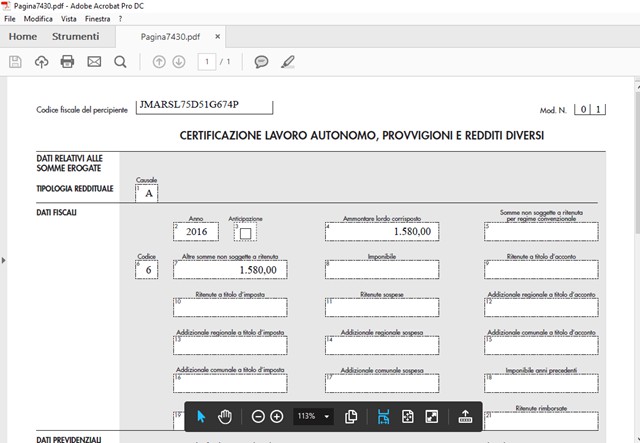Image resolution: width=640 pixels, height=443 pixels.
Task: Click the Ritenute a titolo d'acconto field
Action: point(541,269)
